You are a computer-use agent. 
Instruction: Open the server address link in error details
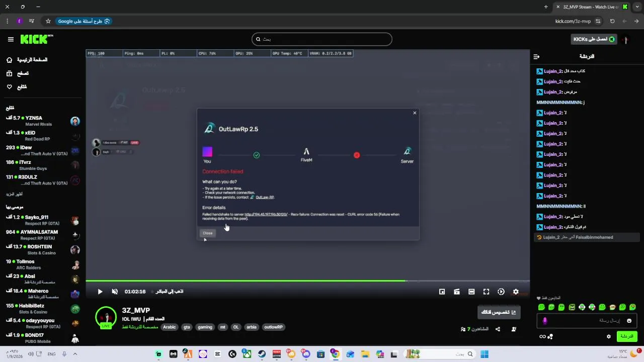point(266,214)
